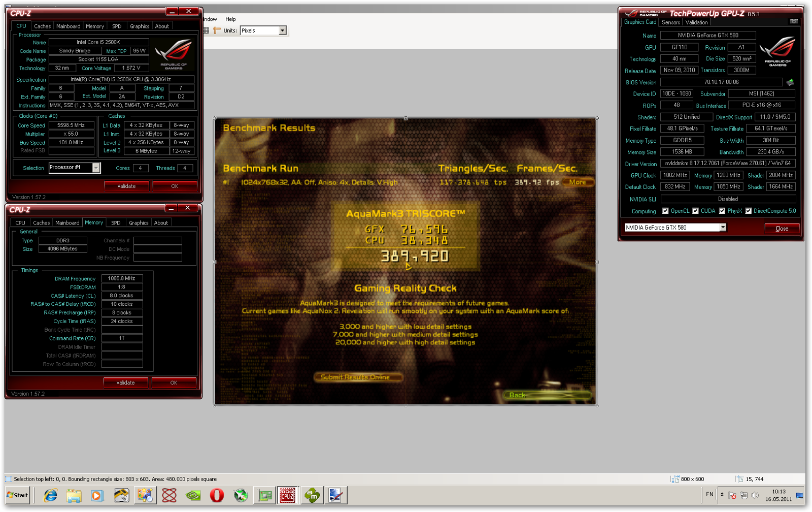Screen dimensions: 812x512
Task: Click the cursor position readout 15, 744
Action: click(754, 479)
